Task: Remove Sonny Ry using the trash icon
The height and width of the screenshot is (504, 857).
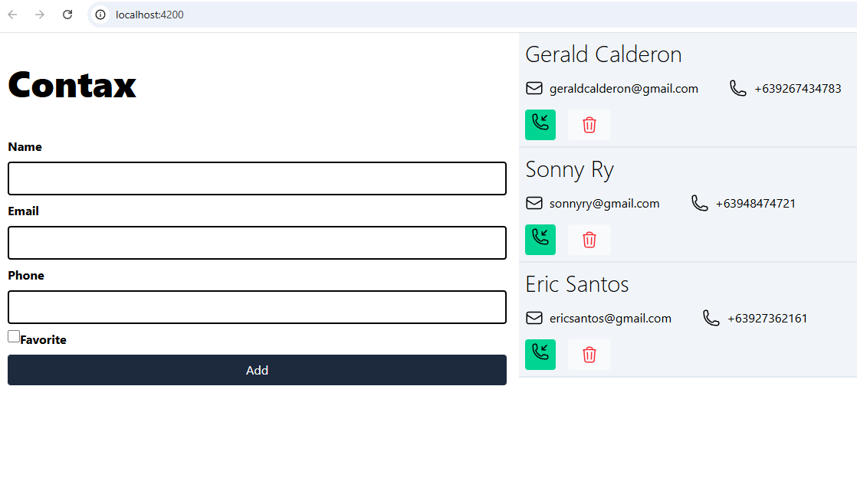Action: tap(589, 240)
